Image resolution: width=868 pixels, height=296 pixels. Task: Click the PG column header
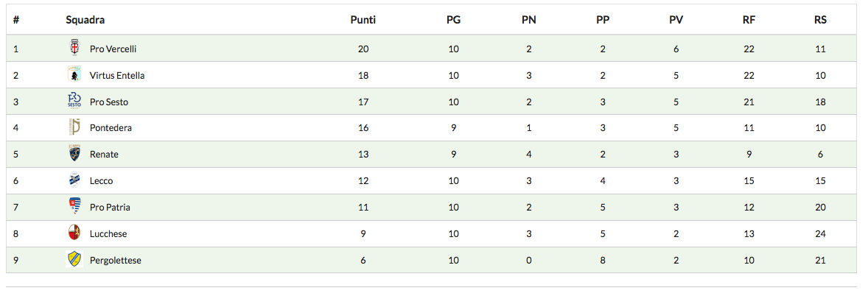(x=453, y=20)
